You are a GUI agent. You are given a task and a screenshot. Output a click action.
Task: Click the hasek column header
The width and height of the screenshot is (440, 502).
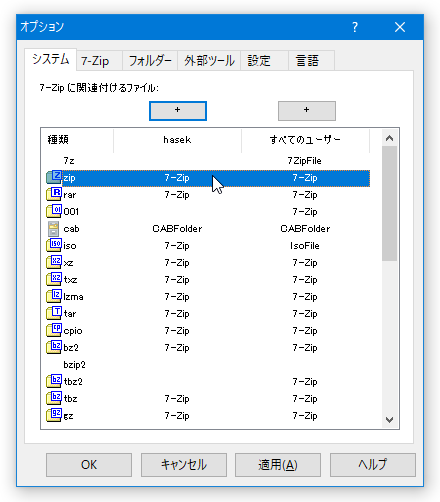[x=177, y=140]
